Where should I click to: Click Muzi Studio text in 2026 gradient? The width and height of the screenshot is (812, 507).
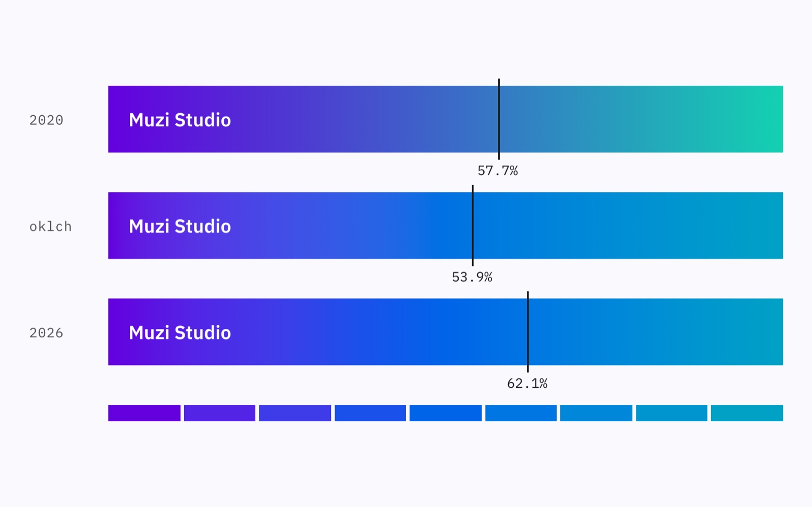pyautogui.click(x=180, y=333)
